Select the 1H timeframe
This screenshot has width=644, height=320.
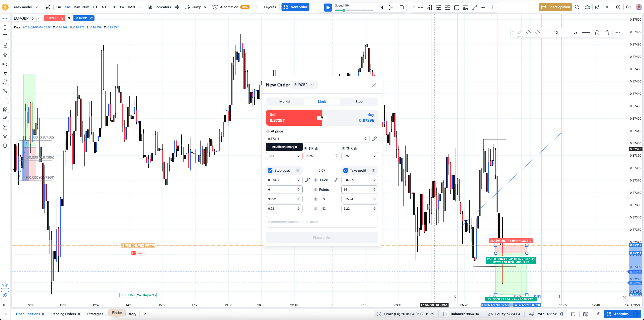[x=95, y=7]
